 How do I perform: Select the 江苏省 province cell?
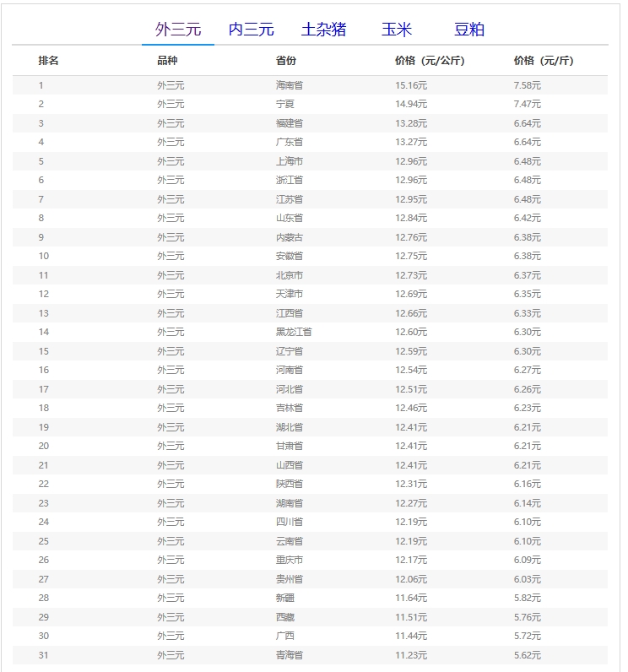click(290, 199)
